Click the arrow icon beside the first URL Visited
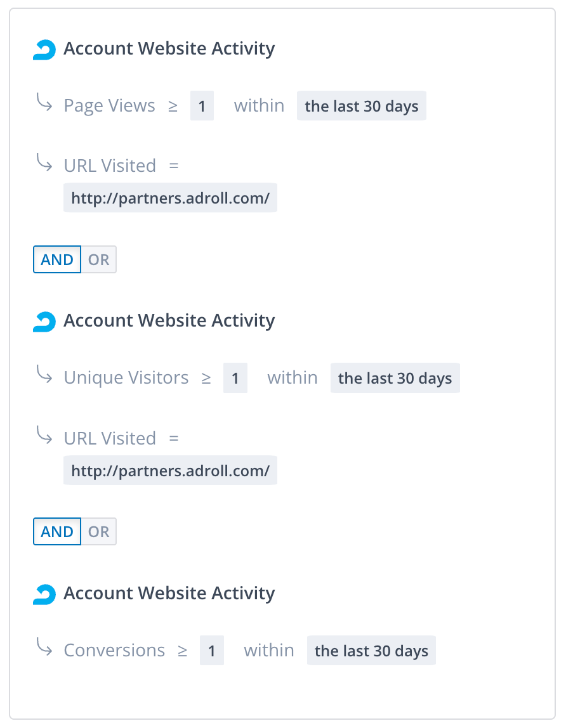 [44, 163]
